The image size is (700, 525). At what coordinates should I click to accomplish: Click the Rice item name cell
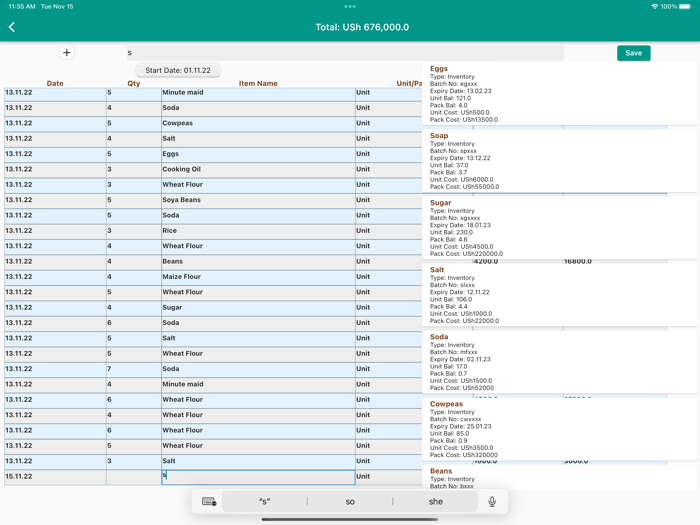click(x=258, y=231)
